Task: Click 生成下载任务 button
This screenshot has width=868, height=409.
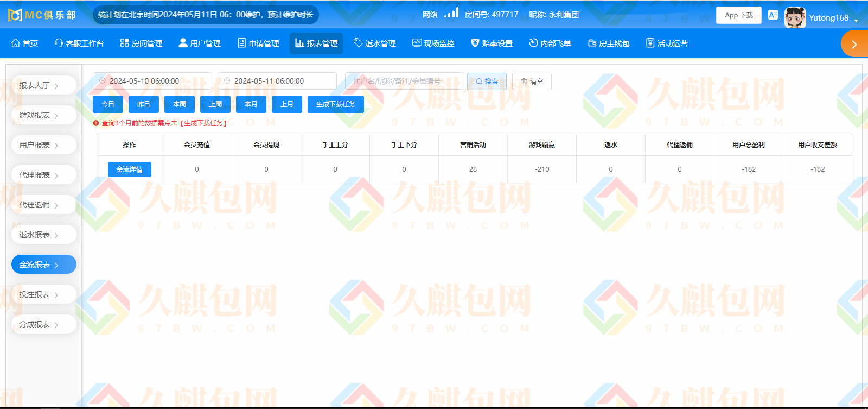Action: [336, 104]
